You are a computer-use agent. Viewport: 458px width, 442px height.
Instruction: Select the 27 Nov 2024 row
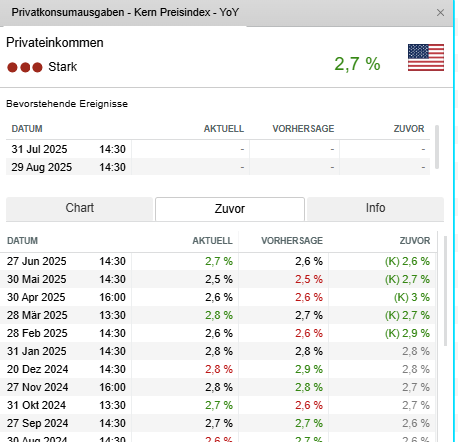pyautogui.click(x=218, y=387)
